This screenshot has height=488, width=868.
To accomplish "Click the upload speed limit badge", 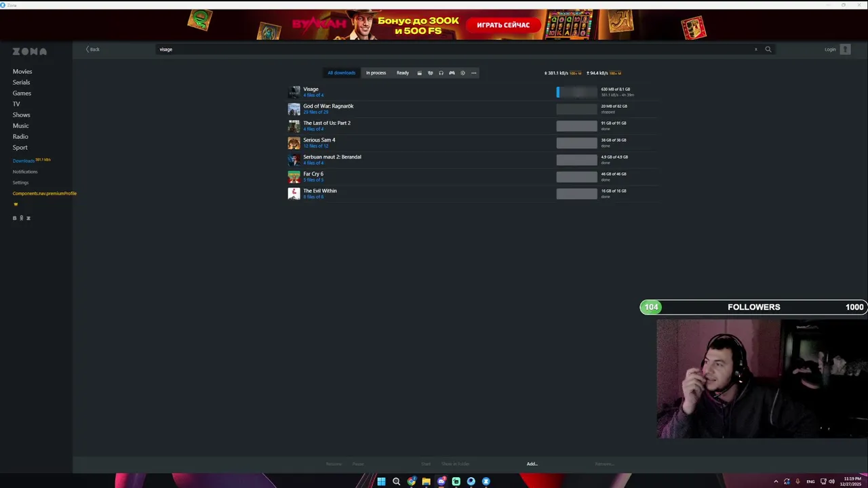I will point(615,73).
